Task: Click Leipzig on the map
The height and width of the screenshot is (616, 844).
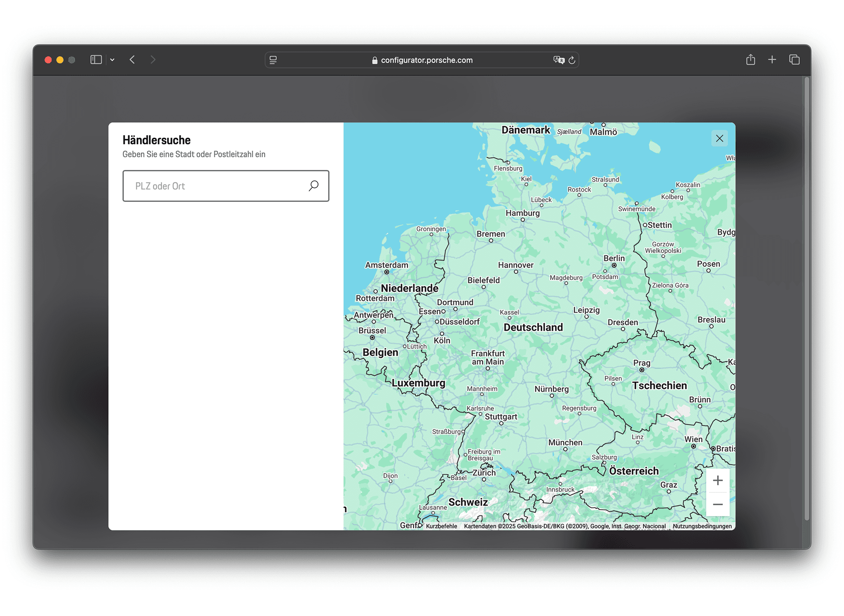Action: (x=587, y=310)
